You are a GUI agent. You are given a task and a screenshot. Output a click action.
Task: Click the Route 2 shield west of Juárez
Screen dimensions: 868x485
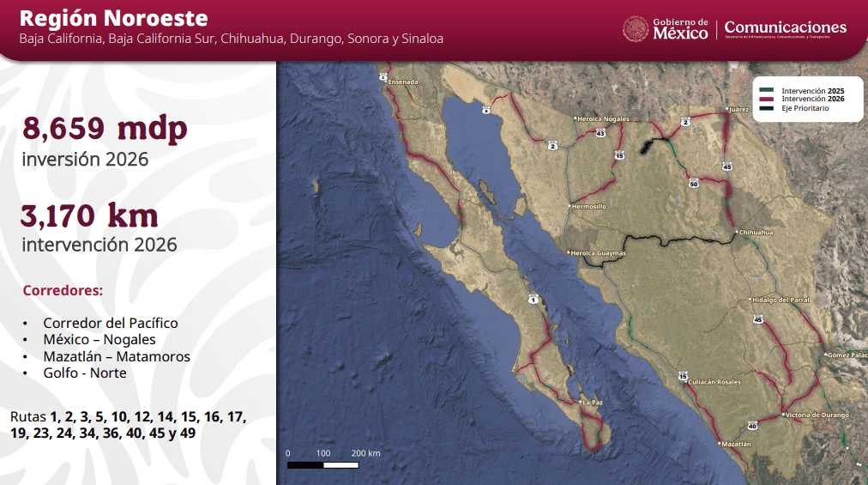[685, 122]
